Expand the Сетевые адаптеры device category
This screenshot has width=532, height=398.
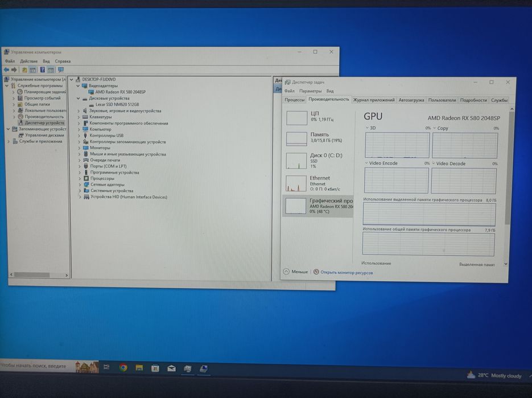[x=80, y=184]
